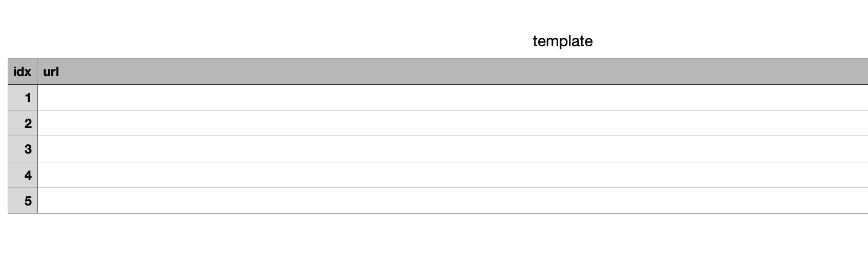Activate the empty url cell in row 3
The height and width of the screenshot is (263, 868).
453,149
